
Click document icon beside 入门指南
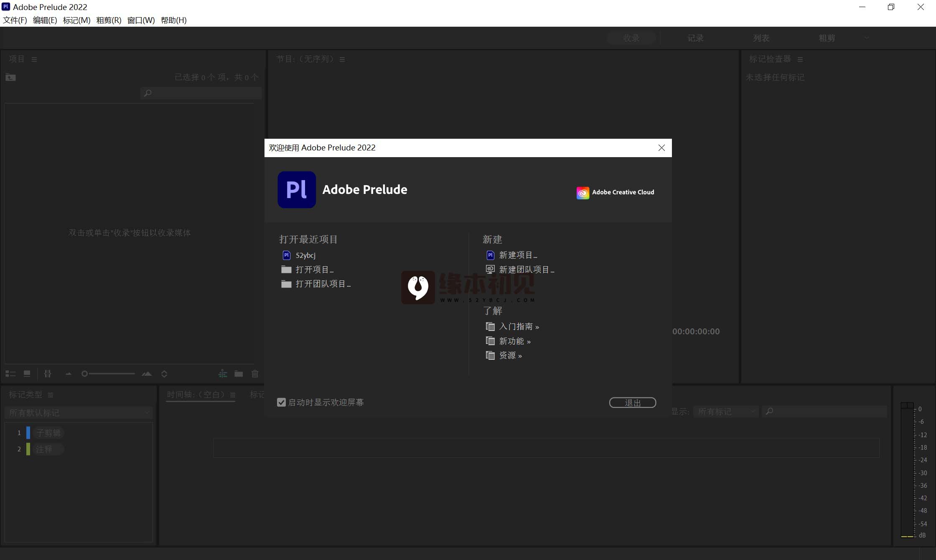tap(490, 326)
